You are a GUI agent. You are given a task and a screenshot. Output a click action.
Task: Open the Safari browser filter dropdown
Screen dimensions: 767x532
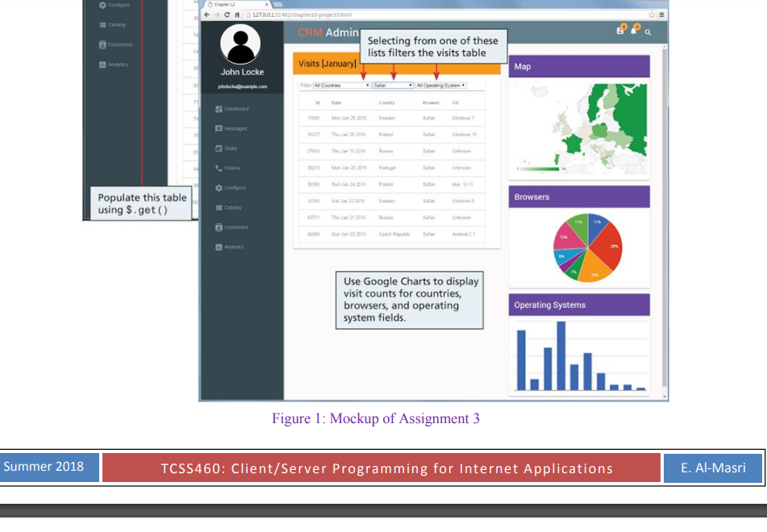(392, 85)
